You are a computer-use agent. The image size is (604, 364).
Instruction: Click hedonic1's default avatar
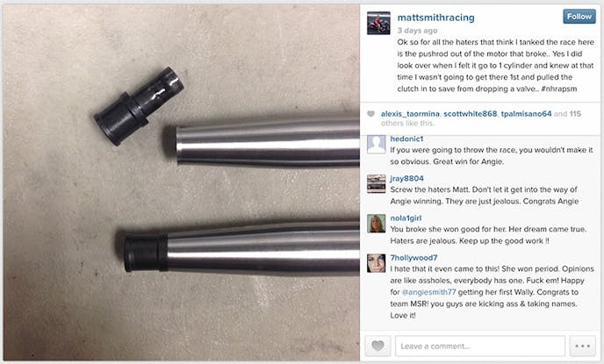377,145
